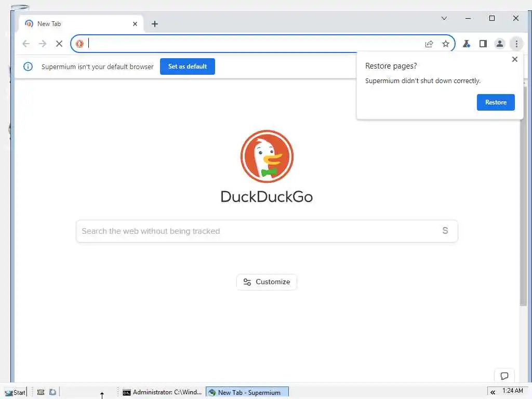
Task: Click the second quick launch icon
Action: pyautogui.click(x=52, y=392)
